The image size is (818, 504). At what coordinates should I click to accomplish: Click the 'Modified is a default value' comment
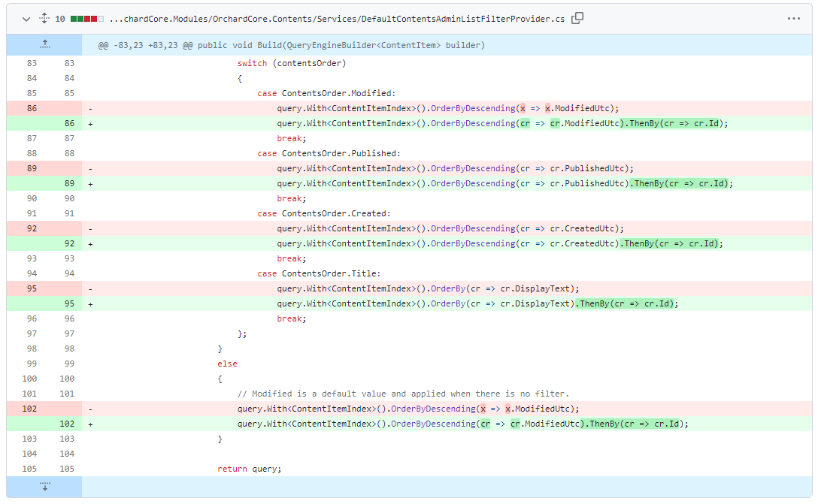(403, 394)
